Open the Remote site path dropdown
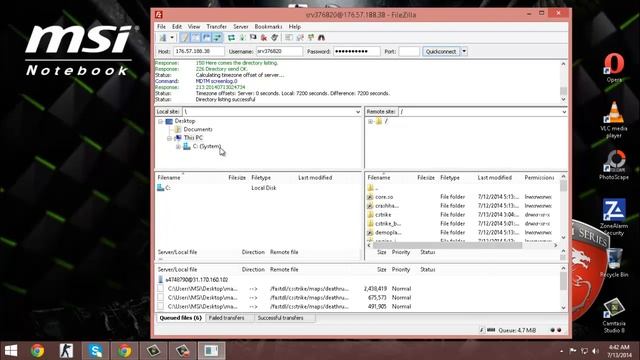 (x=564, y=112)
